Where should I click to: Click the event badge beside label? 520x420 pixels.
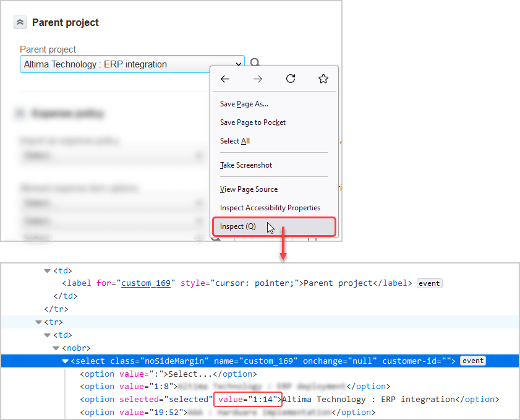(429, 283)
